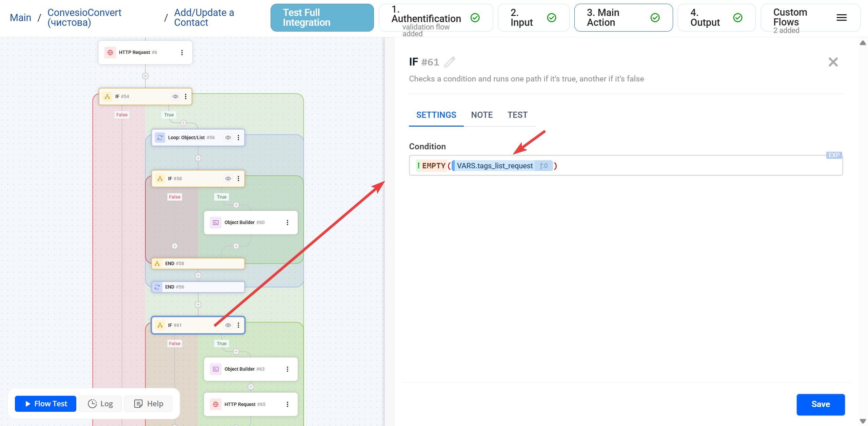Save the IF #61 settings

click(x=821, y=404)
